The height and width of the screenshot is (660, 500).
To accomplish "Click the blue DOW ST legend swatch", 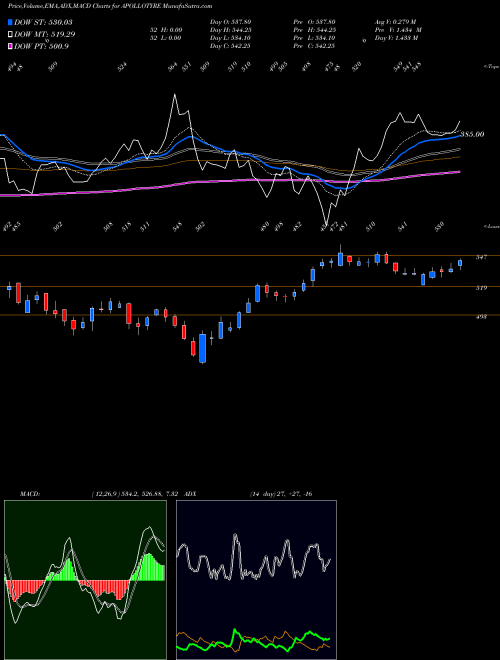I will coord(11,22).
